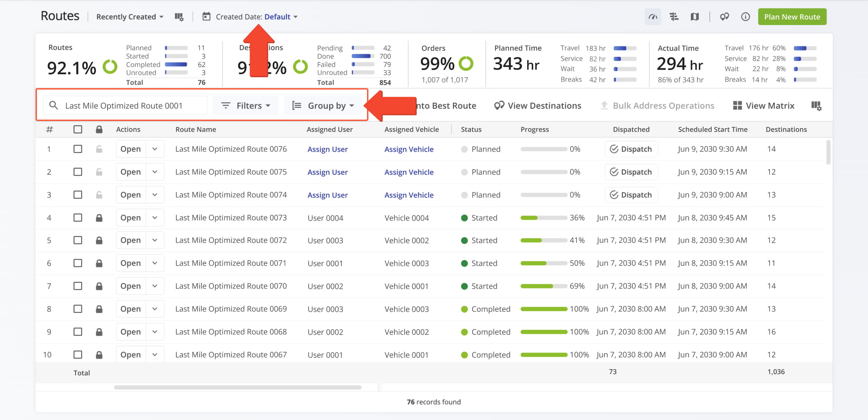This screenshot has height=420, width=868.
Task: Click lock icon on Route 0075 row
Action: tap(99, 172)
